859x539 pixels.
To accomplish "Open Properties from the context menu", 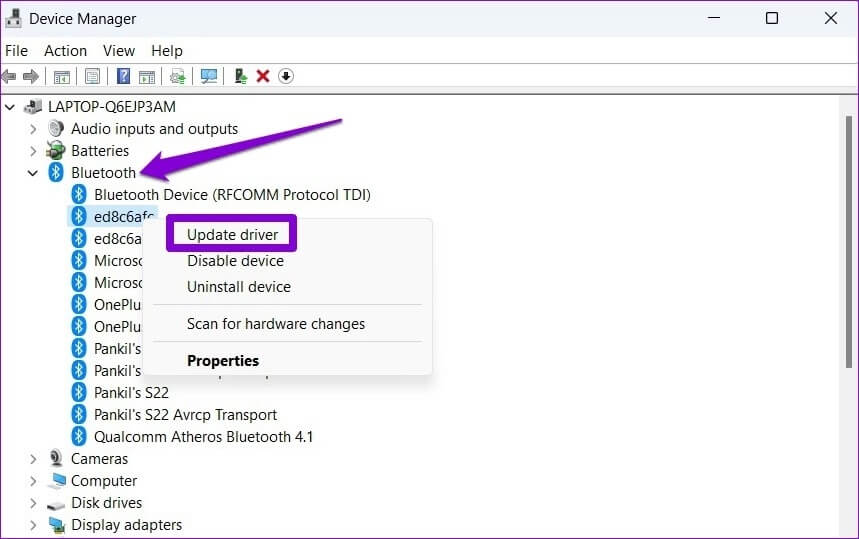I will point(222,360).
